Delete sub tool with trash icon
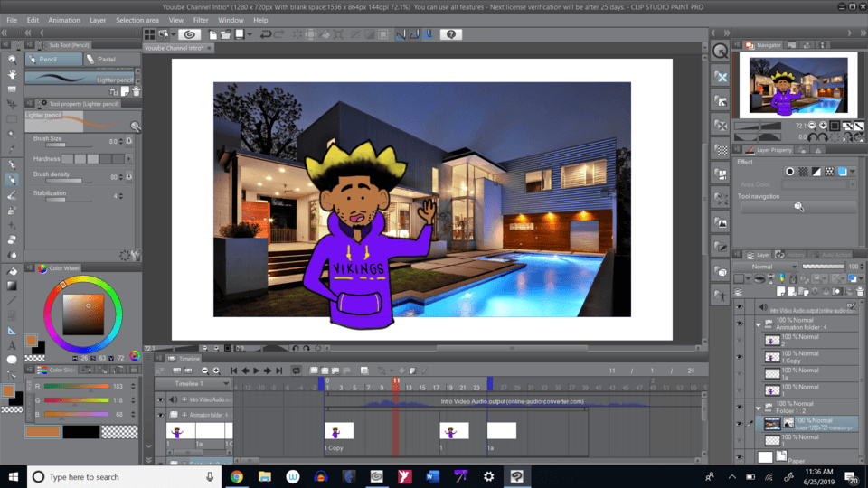The height and width of the screenshot is (488, 868). 136,91
